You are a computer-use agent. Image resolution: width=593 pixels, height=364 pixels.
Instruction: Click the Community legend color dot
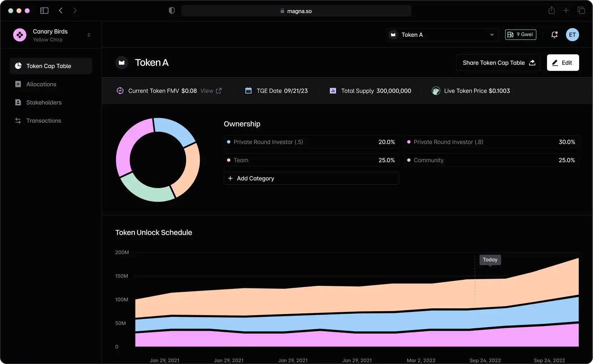pos(409,160)
